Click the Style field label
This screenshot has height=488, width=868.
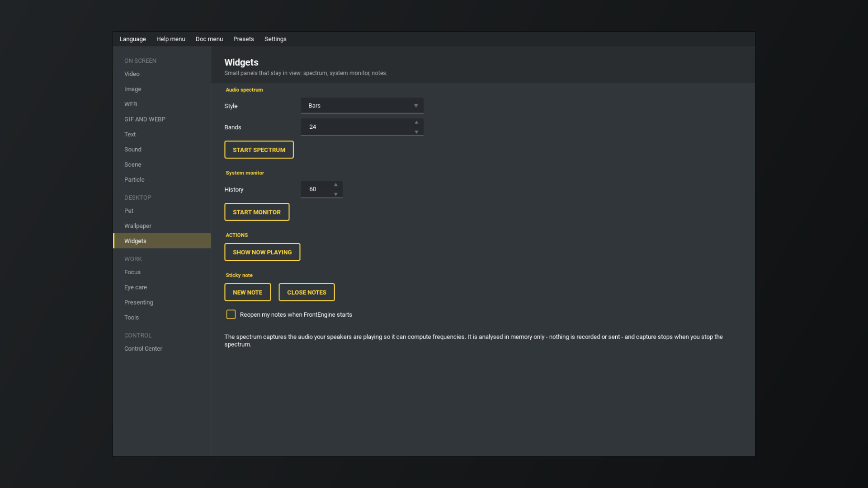(x=231, y=106)
